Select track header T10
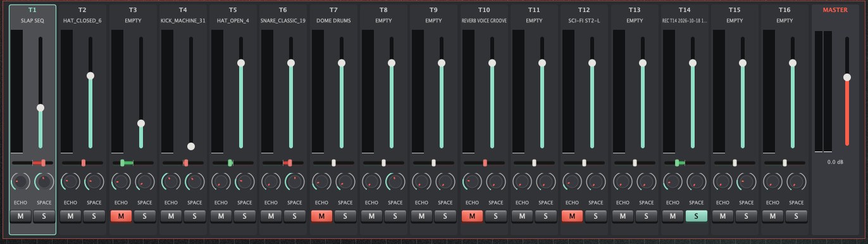The image size is (868, 244). point(484,10)
